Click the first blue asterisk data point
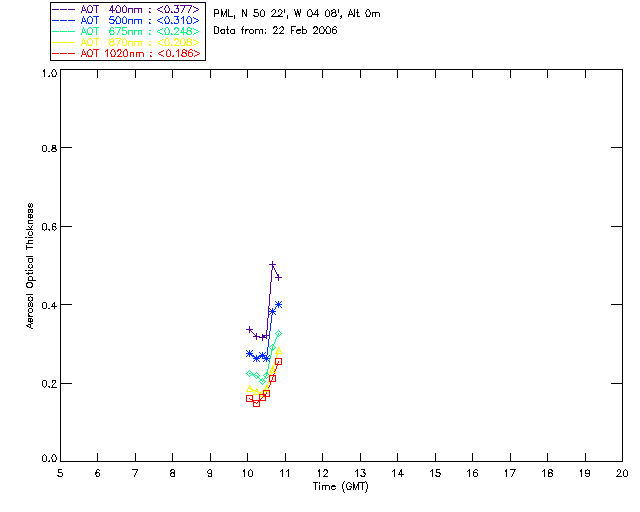Image resolution: width=640 pixels, height=512 pixels. (x=249, y=354)
